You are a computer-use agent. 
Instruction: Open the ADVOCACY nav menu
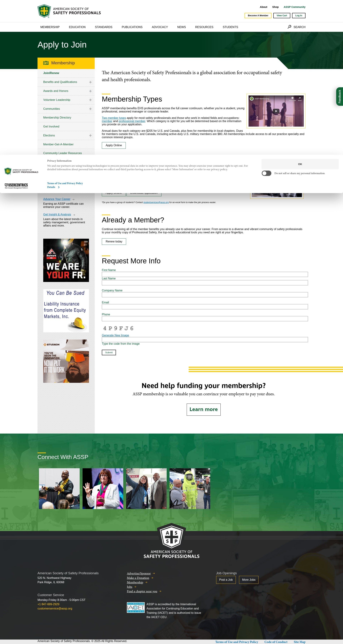[x=160, y=27]
